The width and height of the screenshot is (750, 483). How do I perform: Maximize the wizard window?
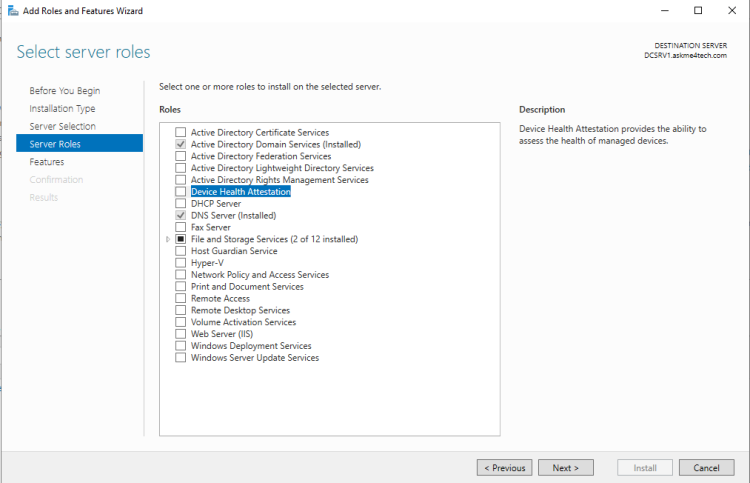pyautogui.click(x=698, y=10)
